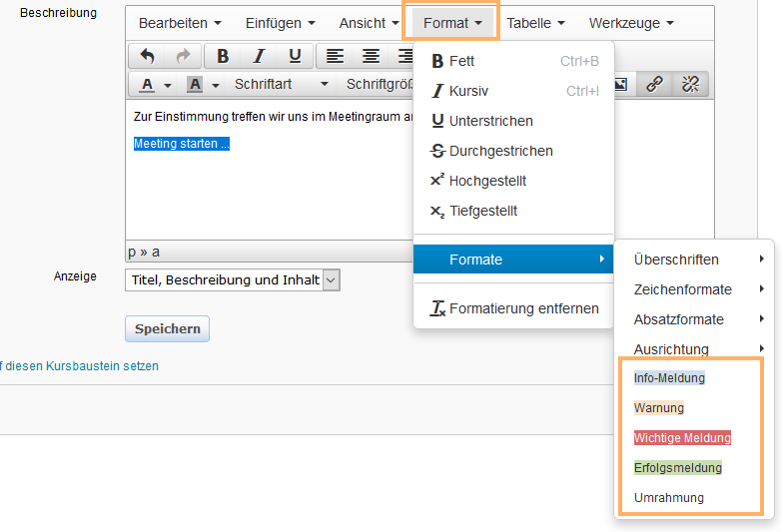This screenshot has width=782, height=532.
Task: Click the Redo arrow icon
Action: point(183,56)
